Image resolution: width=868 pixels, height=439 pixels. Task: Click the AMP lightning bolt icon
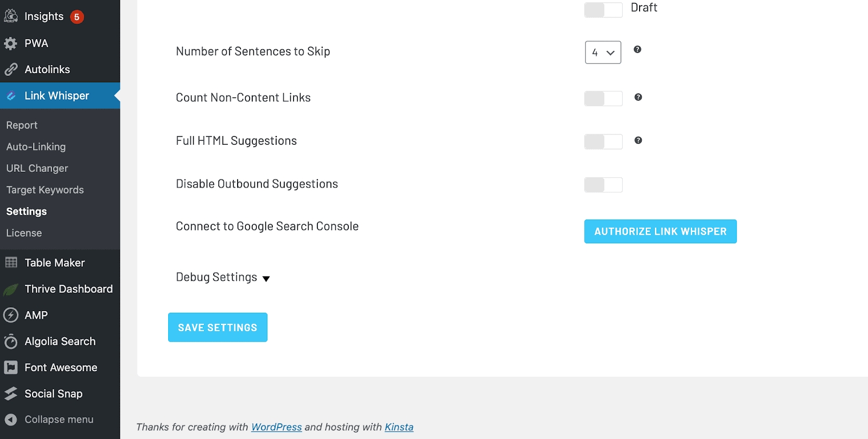pyautogui.click(x=11, y=315)
